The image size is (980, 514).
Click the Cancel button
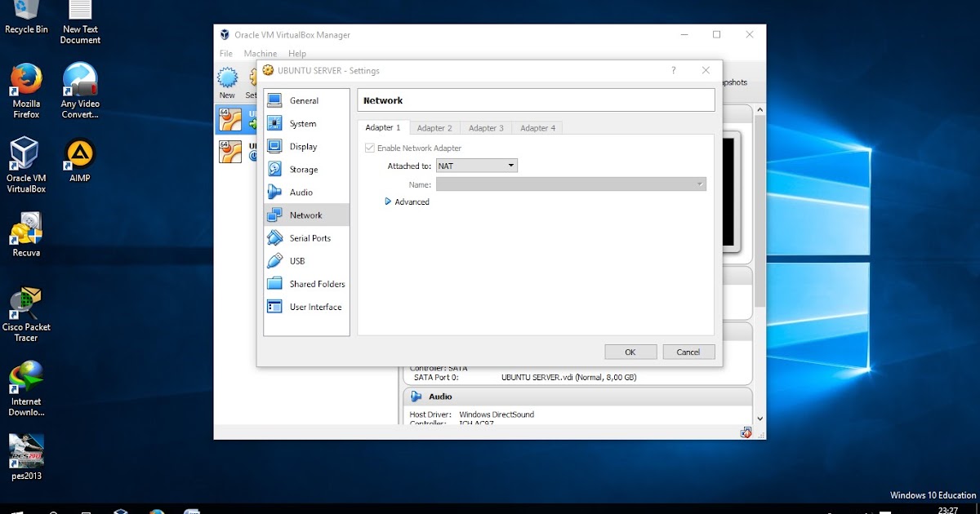(x=688, y=352)
